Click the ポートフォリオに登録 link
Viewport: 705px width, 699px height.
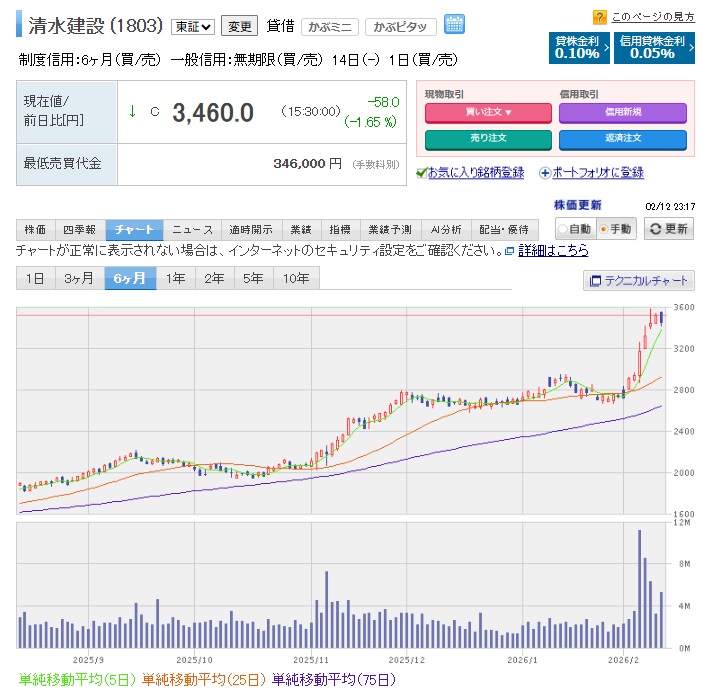point(598,173)
